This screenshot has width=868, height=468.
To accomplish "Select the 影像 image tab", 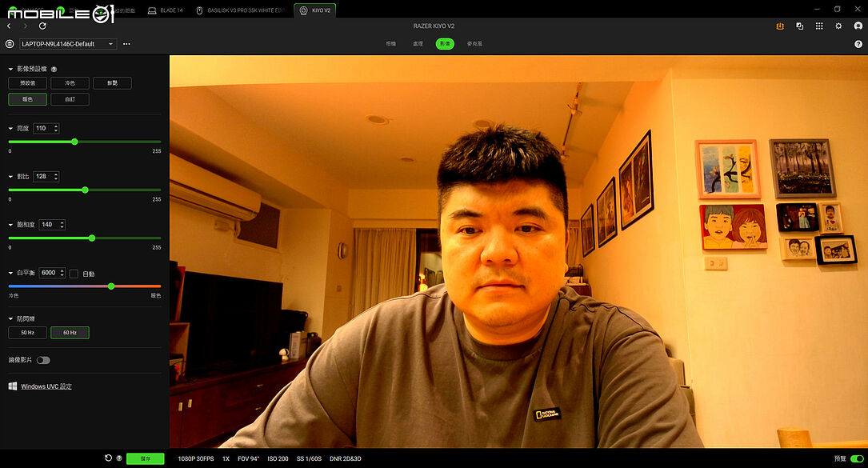I will (x=445, y=44).
